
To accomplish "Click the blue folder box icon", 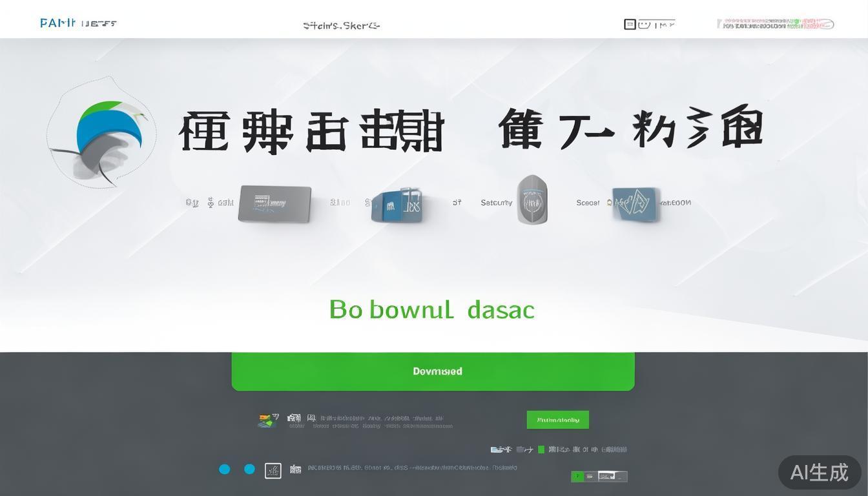I will pos(397,205).
